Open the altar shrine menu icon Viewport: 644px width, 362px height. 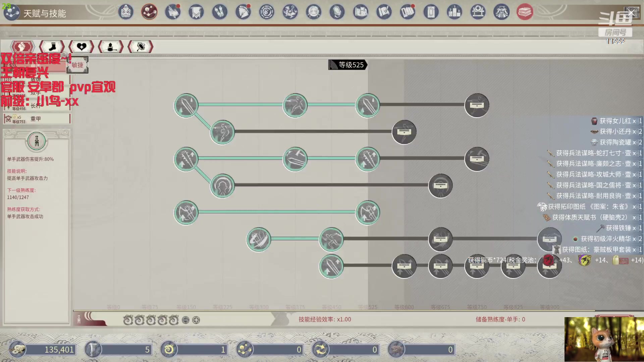point(478,12)
